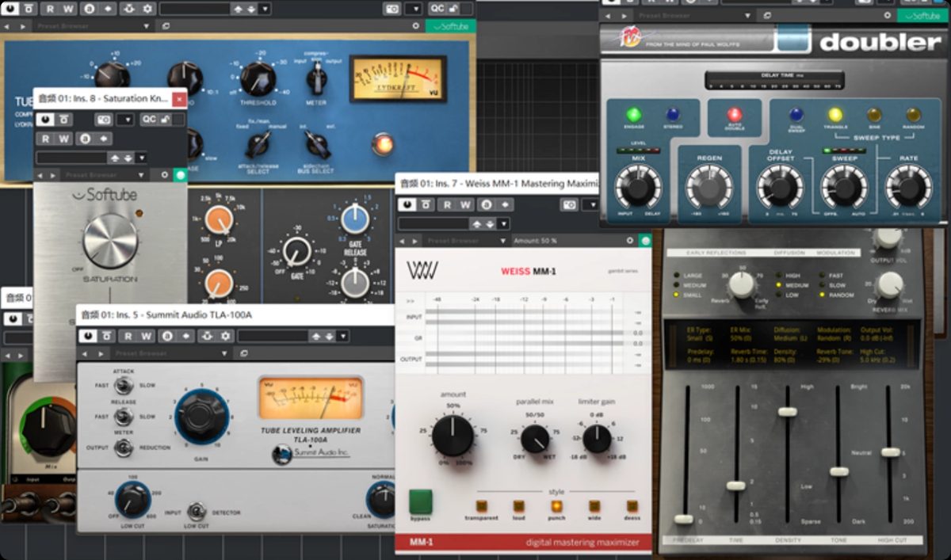Select punch style on Weiss MM-1
This screenshot has height=560, width=951.
click(x=556, y=505)
